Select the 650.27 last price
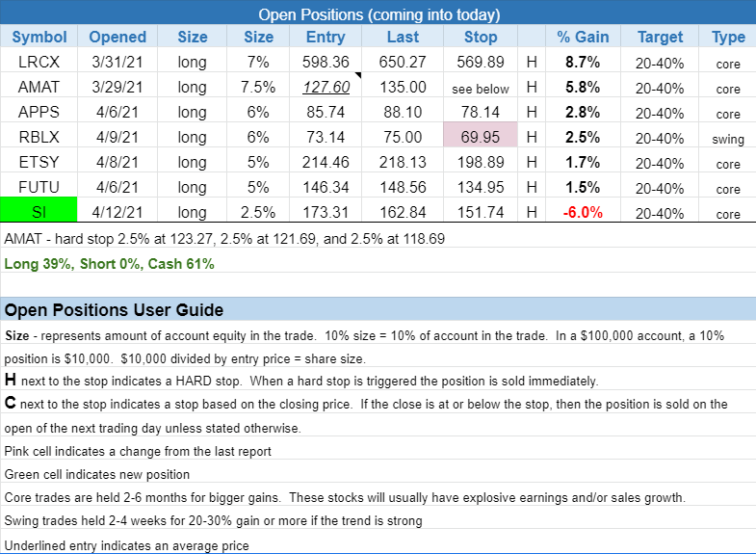The height and width of the screenshot is (554, 756). (x=403, y=62)
